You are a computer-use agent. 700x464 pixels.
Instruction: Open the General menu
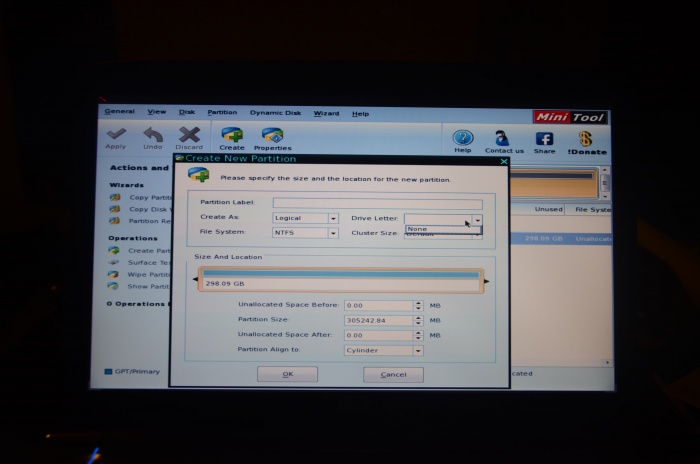point(119,111)
